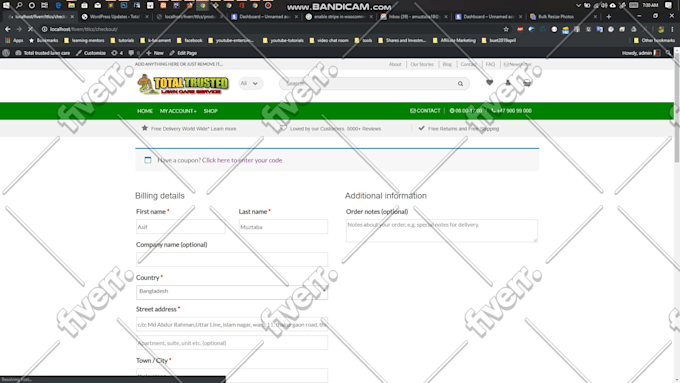
Task: Focus the Street address field
Action: [232, 324]
